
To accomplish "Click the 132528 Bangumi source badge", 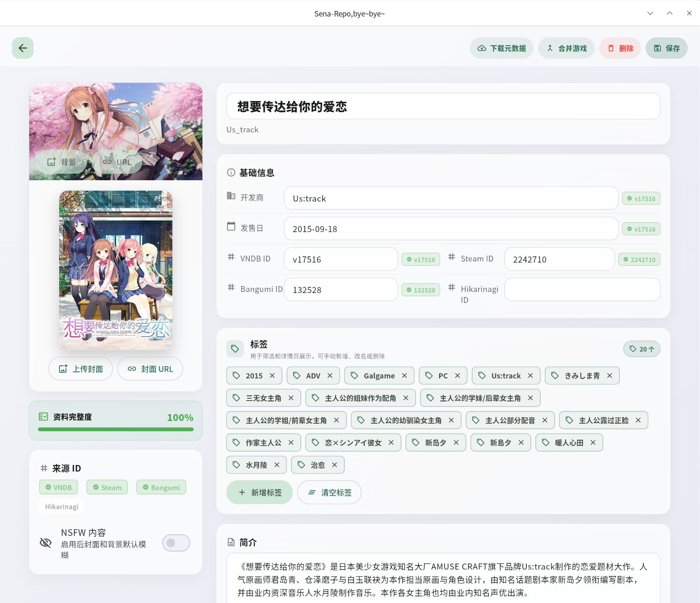I will tap(421, 290).
